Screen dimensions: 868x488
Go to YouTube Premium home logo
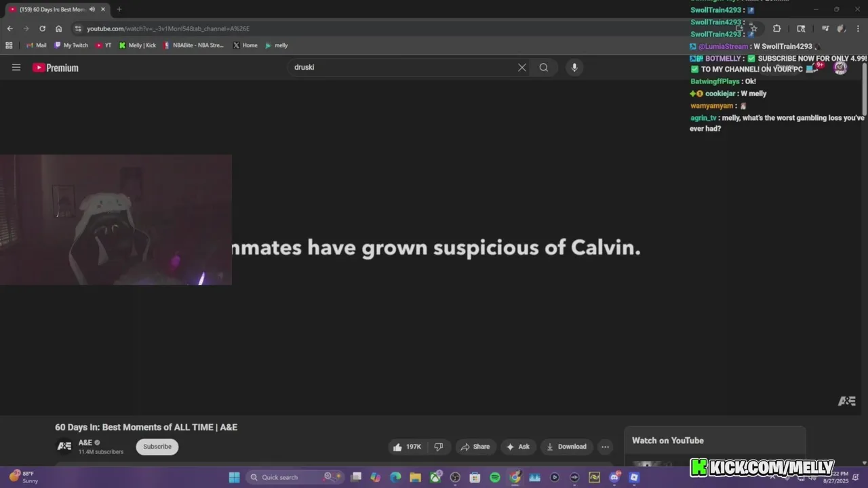click(56, 68)
